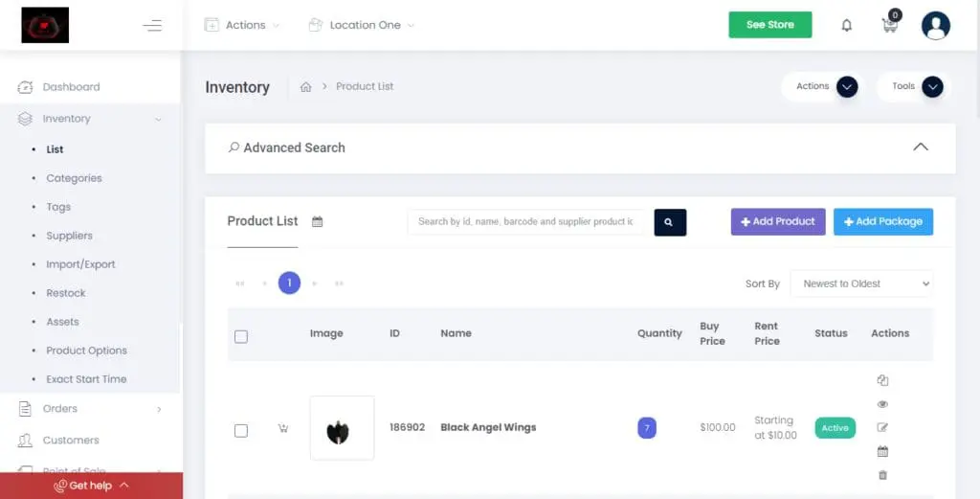Click the product search input field
This screenshot has height=499, width=980.
tap(525, 222)
